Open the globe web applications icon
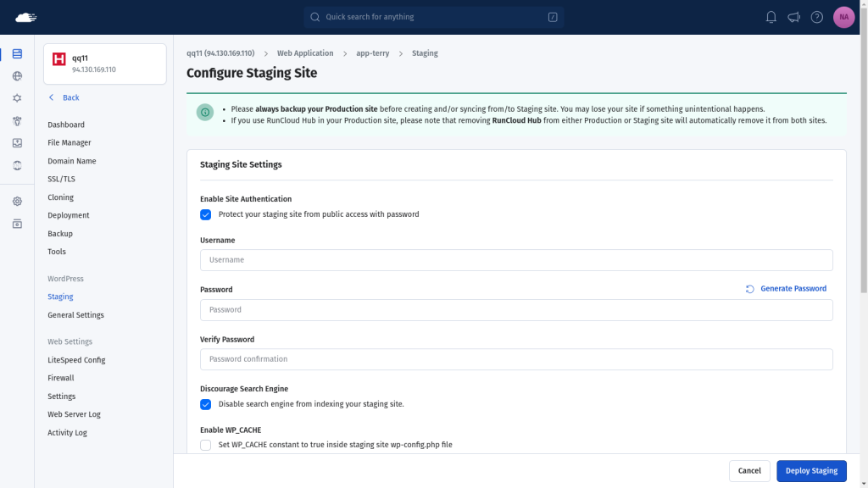This screenshot has height=488, width=868. [17, 76]
